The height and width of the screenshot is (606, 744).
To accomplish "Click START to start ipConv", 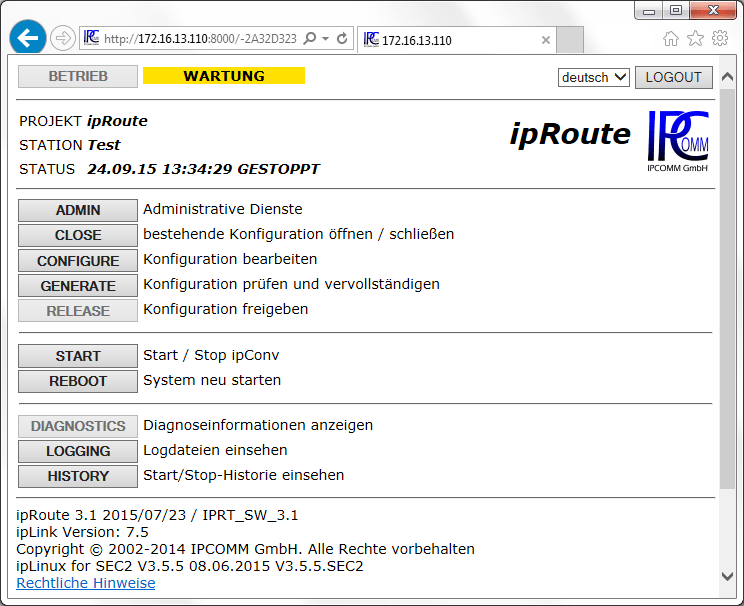I will click(x=78, y=356).
